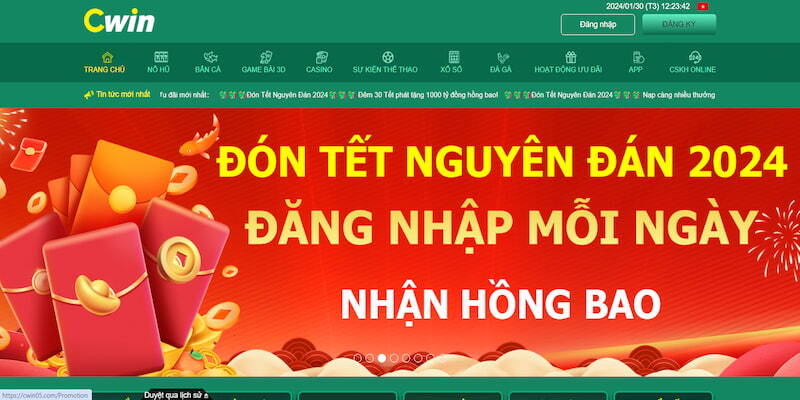Click the Đăng ký register button

pyautogui.click(x=679, y=24)
